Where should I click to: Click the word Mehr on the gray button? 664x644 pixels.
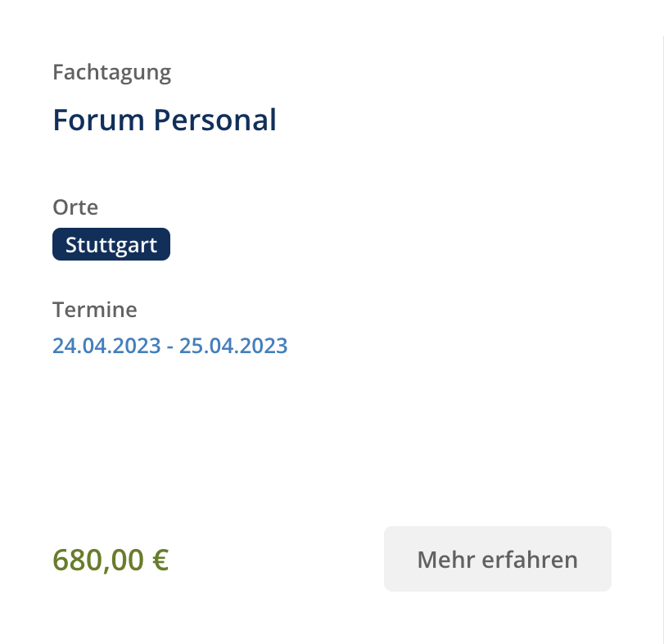446,560
